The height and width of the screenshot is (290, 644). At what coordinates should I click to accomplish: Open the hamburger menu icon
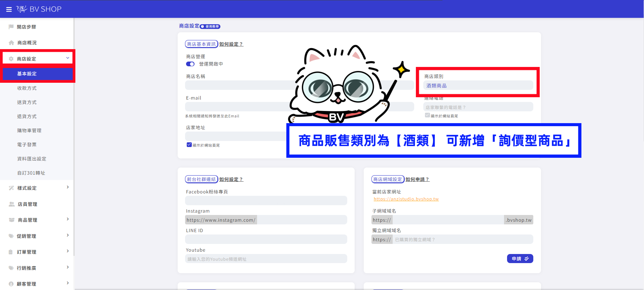tap(9, 9)
